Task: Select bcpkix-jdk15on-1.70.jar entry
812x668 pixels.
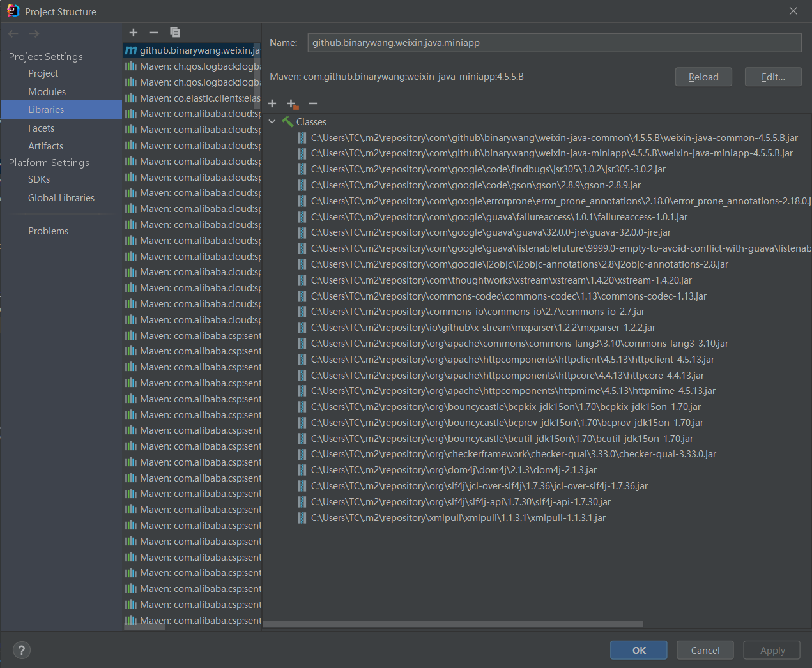Action: coord(500,407)
